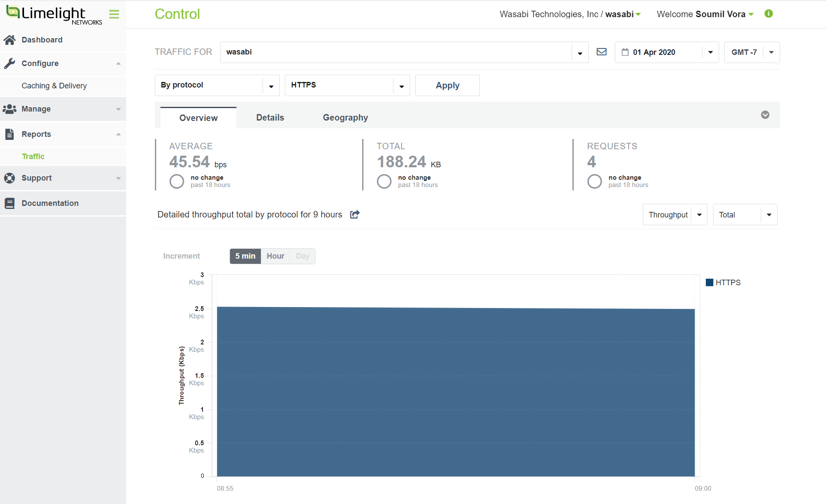826x504 pixels.
Task: Click the Apply button
Action: point(448,85)
